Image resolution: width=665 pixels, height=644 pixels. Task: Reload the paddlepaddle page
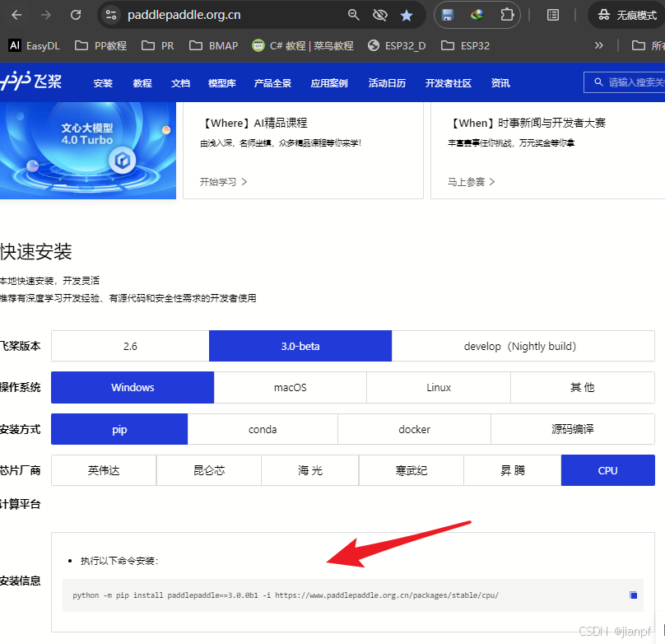76,16
